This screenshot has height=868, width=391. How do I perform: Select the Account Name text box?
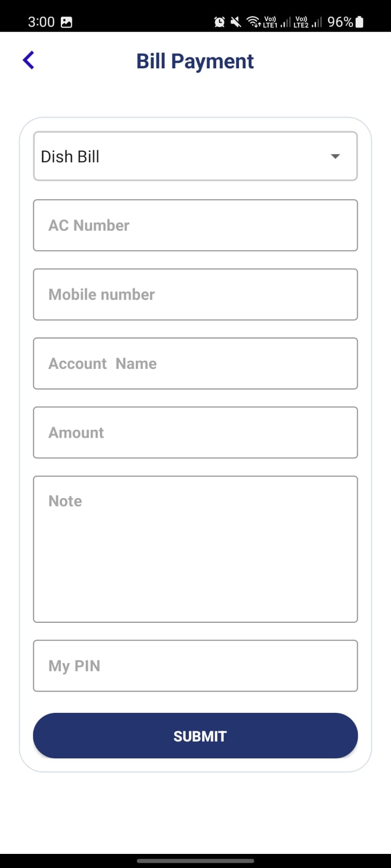(x=195, y=363)
